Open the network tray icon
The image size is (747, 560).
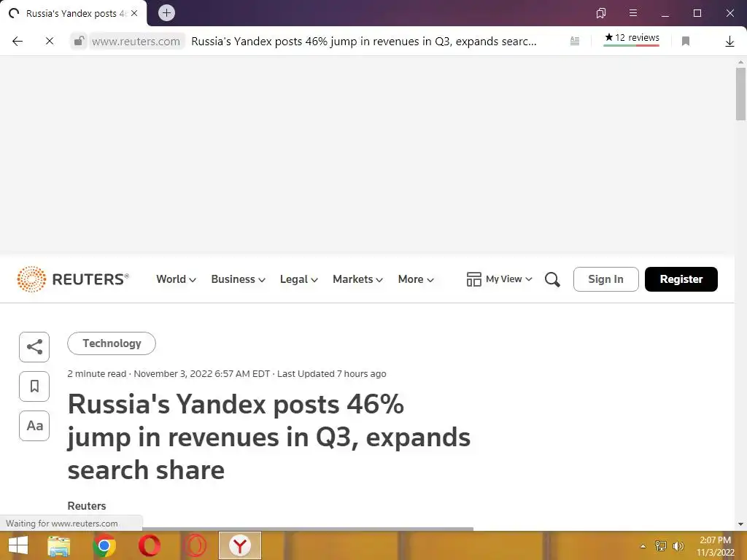coord(660,545)
